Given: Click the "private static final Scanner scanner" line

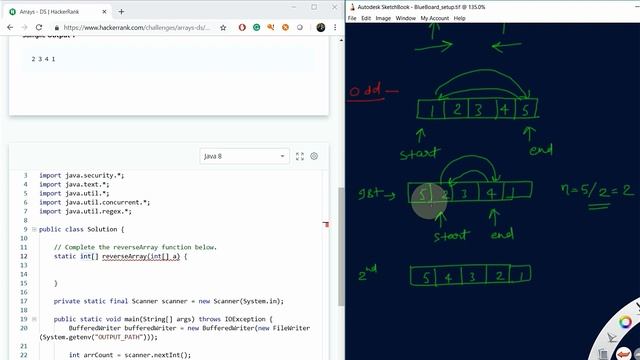Looking at the screenshot, I should (169, 301).
